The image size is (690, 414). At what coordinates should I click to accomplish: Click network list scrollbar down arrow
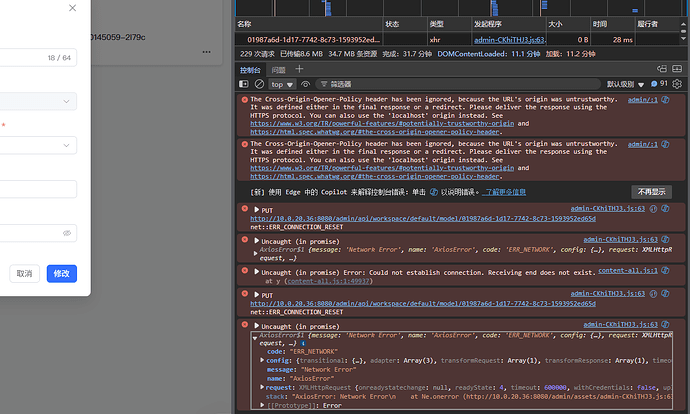click(683, 39)
